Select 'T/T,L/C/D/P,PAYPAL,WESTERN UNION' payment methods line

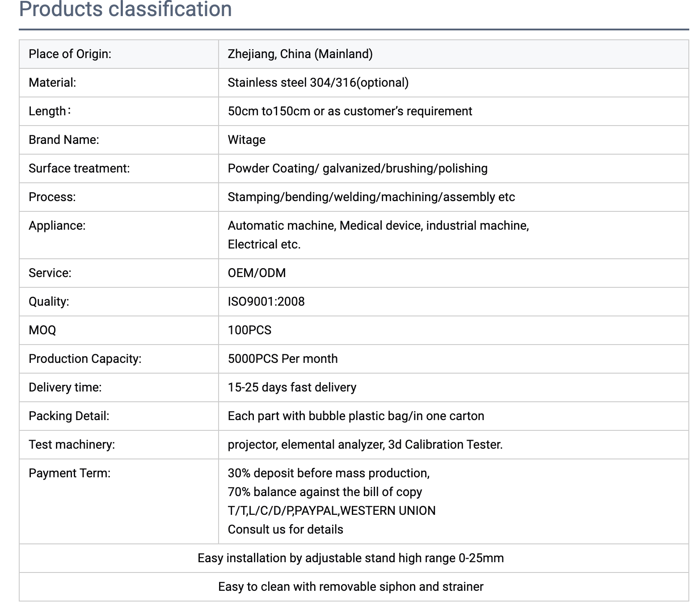point(332,511)
